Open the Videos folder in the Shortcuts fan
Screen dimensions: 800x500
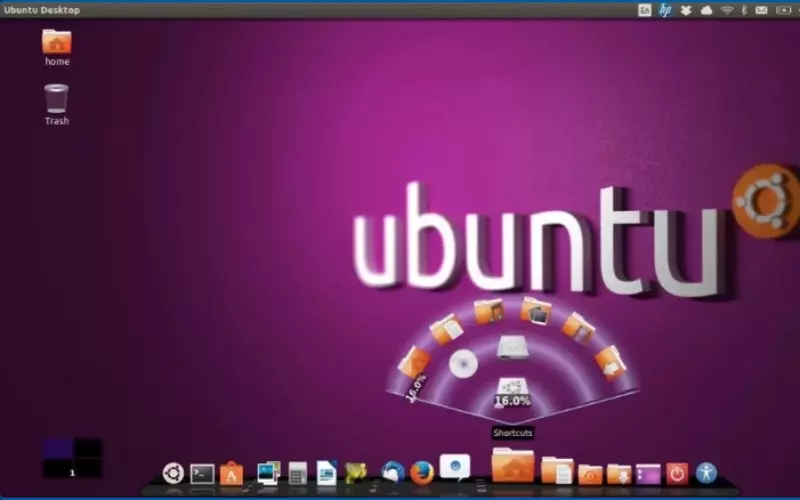tap(578, 329)
